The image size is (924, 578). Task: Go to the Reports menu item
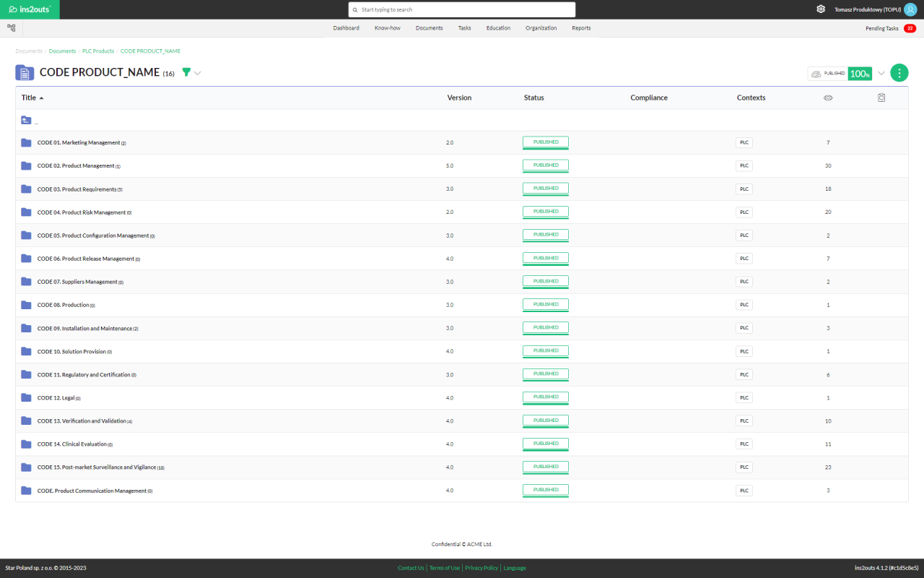pos(581,28)
